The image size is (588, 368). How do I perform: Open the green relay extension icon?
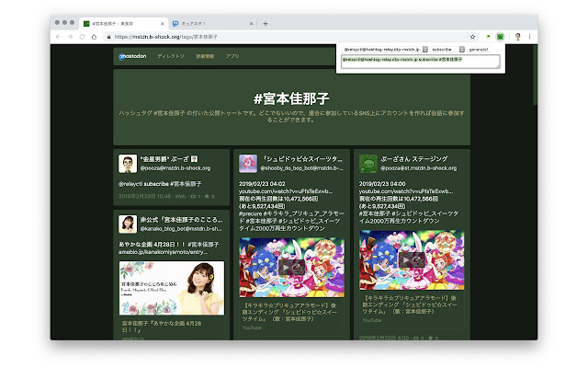coord(500,37)
